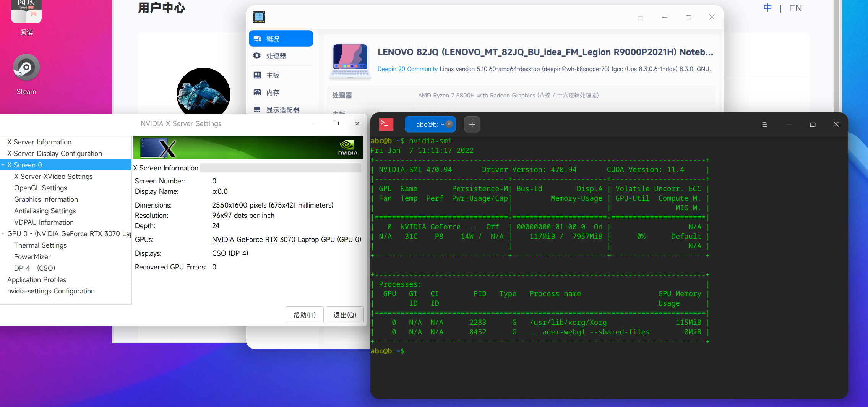Click CUDA Version: 11.4 in terminal
This screenshot has width=868, height=407.
[646, 170]
